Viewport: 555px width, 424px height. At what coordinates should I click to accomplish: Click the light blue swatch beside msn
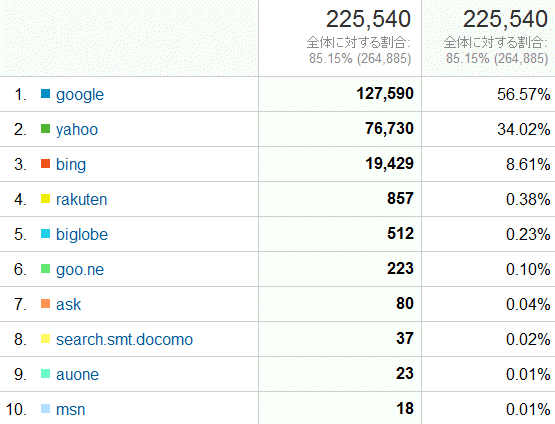(45, 409)
